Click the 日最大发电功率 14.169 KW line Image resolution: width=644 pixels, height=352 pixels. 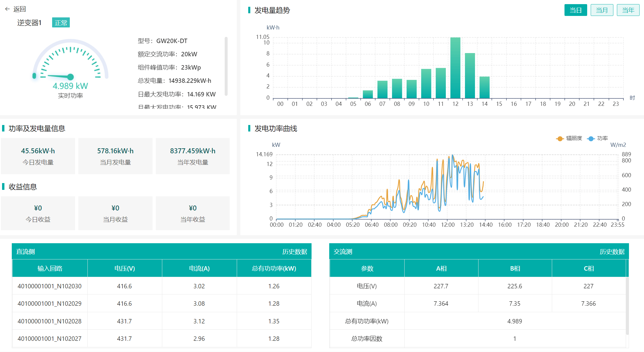tap(177, 94)
